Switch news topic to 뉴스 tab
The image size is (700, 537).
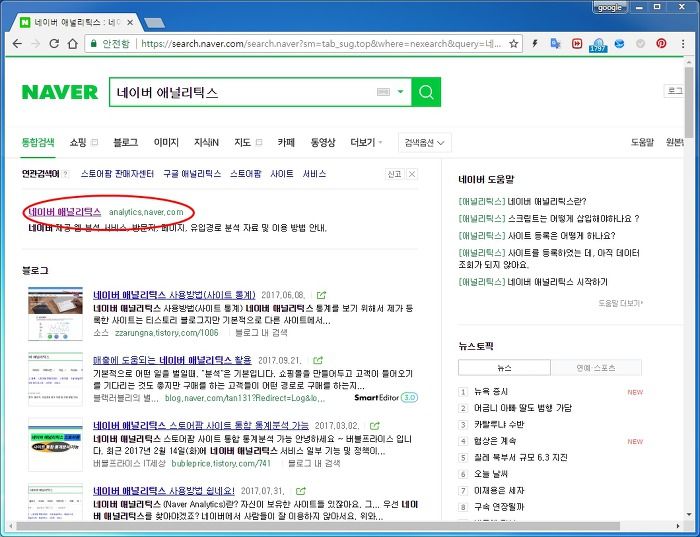(x=504, y=368)
